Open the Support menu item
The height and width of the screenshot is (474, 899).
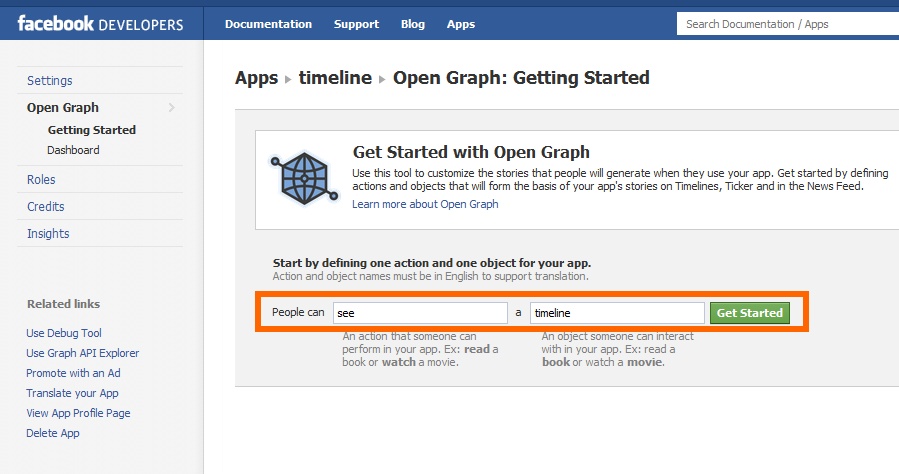[357, 24]
